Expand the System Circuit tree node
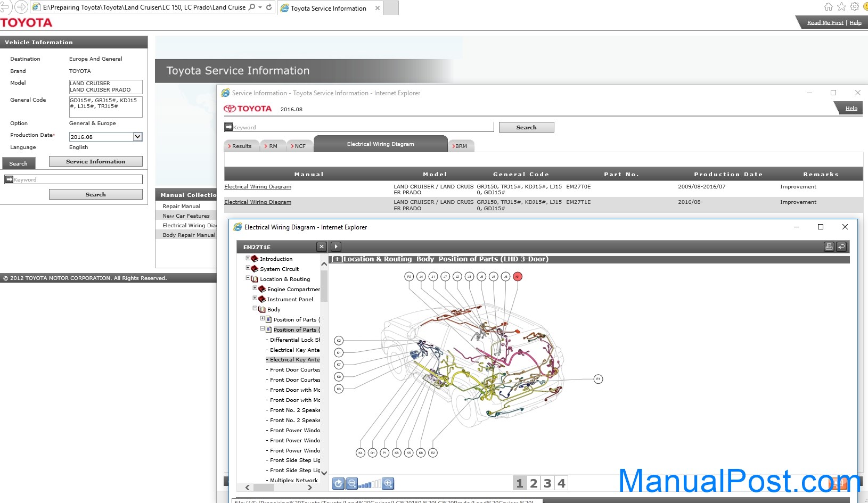 248,268
